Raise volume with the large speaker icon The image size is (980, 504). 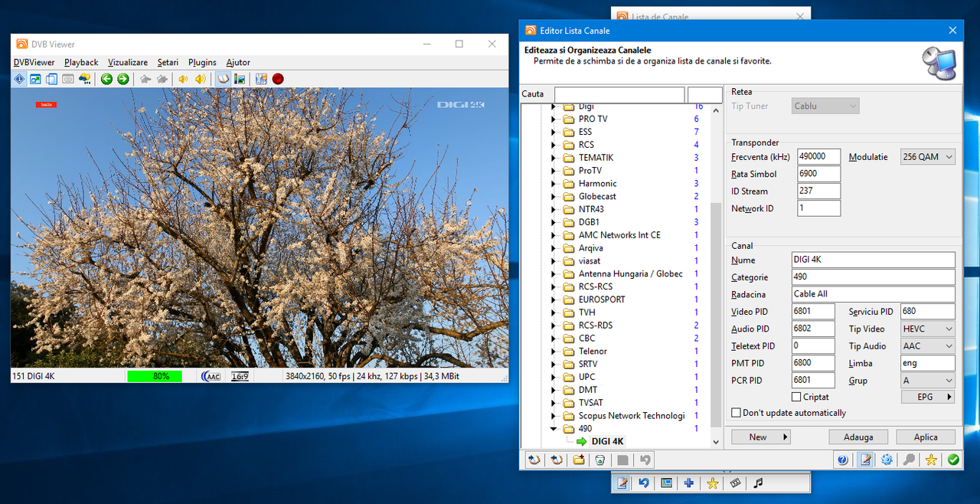[x=200, y=79]
